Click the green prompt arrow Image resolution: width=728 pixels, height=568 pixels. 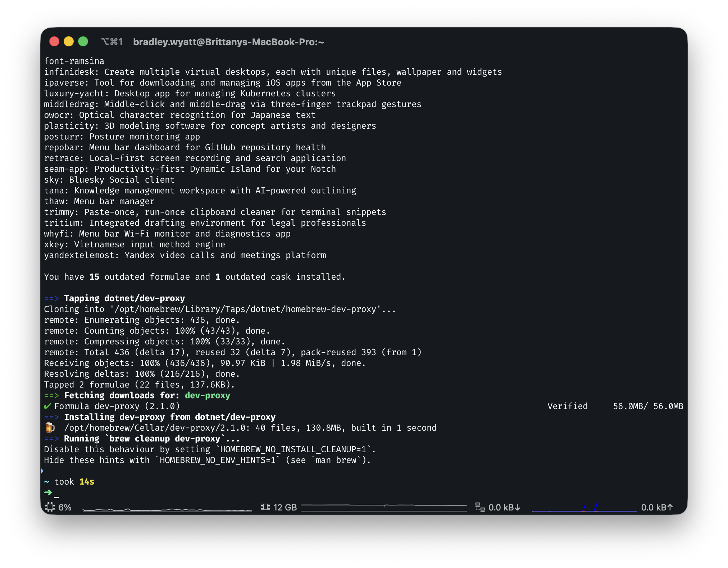pos(48,492)
